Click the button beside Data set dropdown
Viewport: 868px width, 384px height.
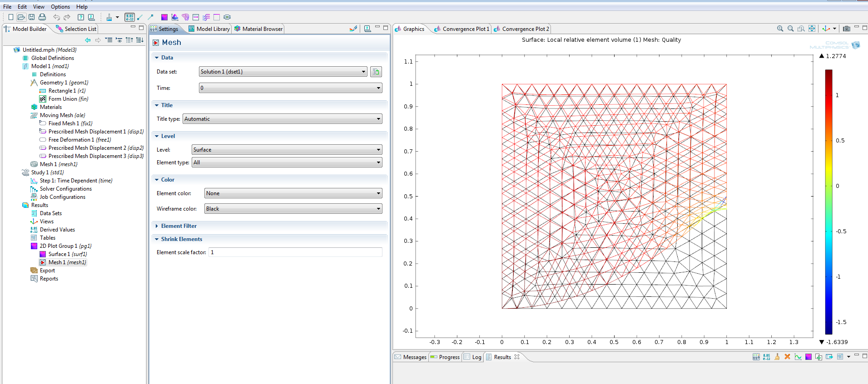(x=376, y=72)
